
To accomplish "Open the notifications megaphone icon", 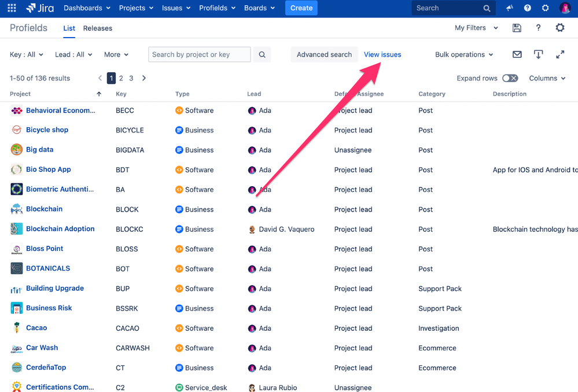I will [x=510, y=8].
